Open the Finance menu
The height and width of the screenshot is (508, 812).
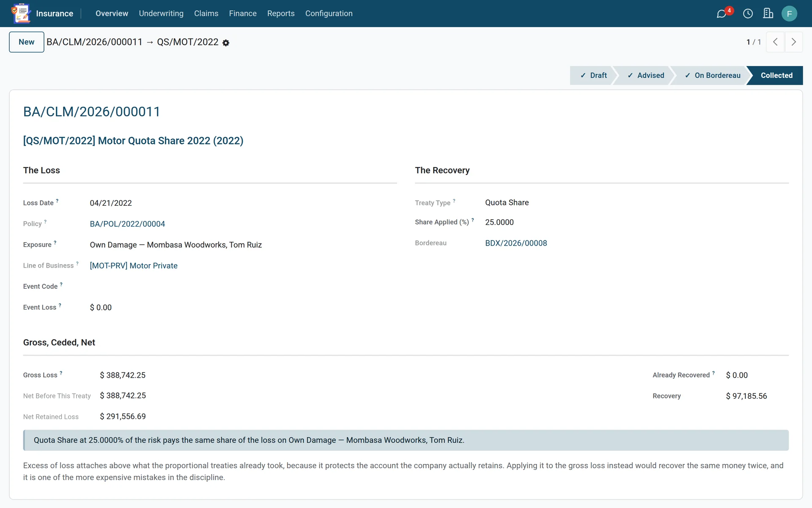coord(243,14)
